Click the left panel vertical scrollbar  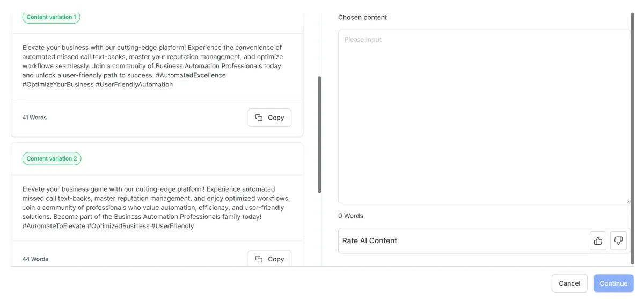[x=320, y=134]
